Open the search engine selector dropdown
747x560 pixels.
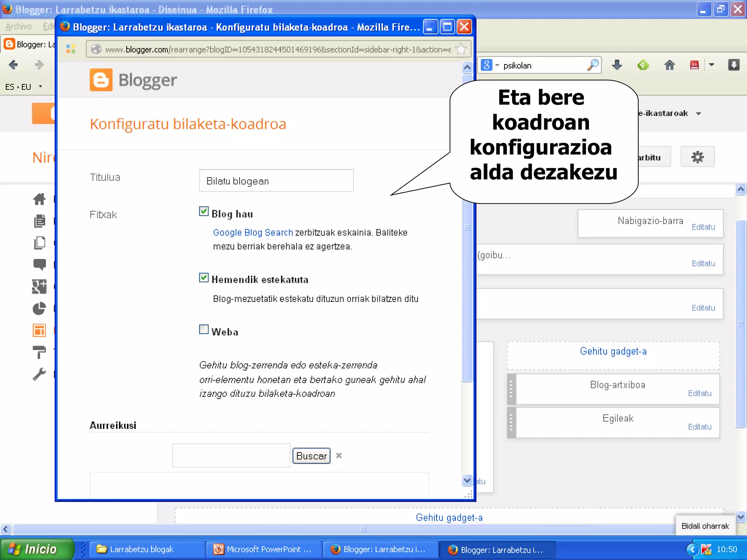click(x=490, y=65)
